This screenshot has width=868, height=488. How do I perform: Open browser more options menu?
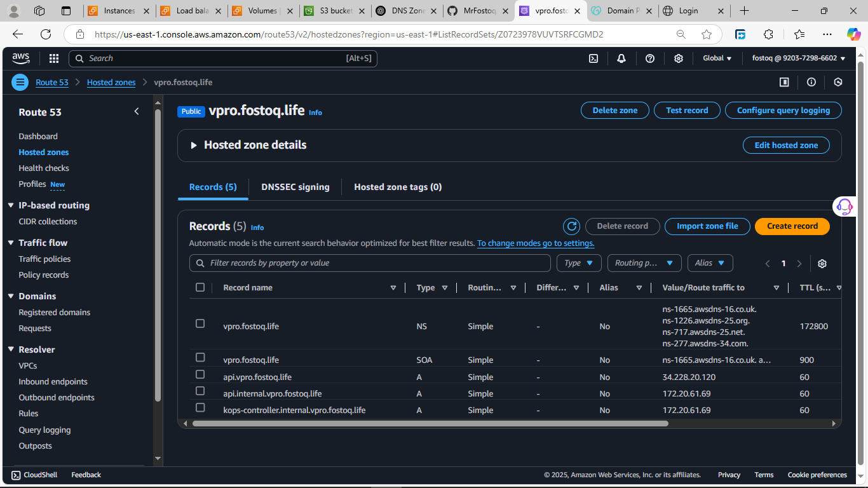pos(827,34)
